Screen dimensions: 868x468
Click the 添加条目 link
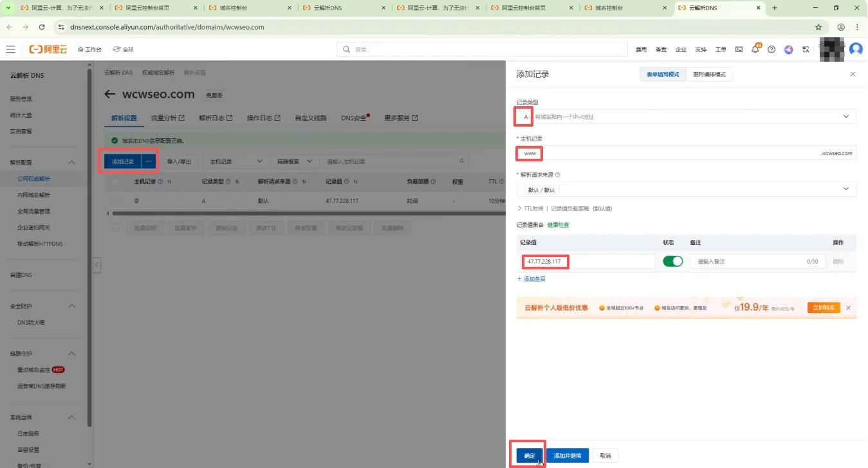531,279
